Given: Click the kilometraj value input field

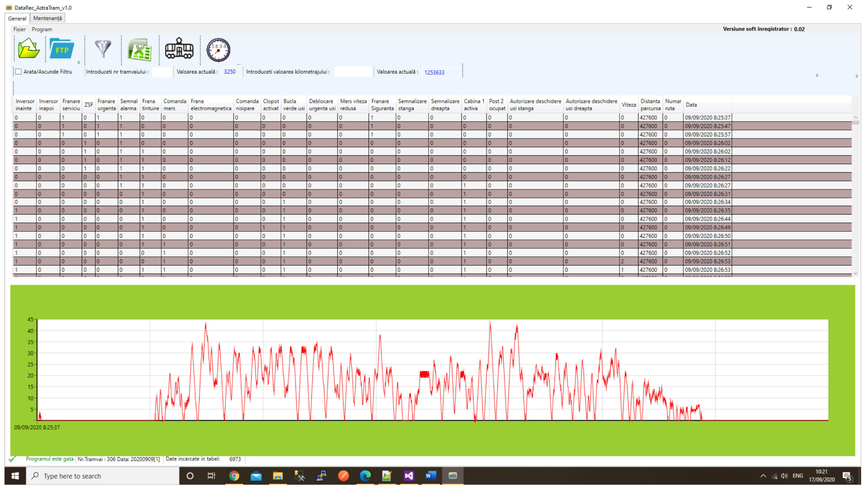Looking at the screenshot, I should click(353, 72).
